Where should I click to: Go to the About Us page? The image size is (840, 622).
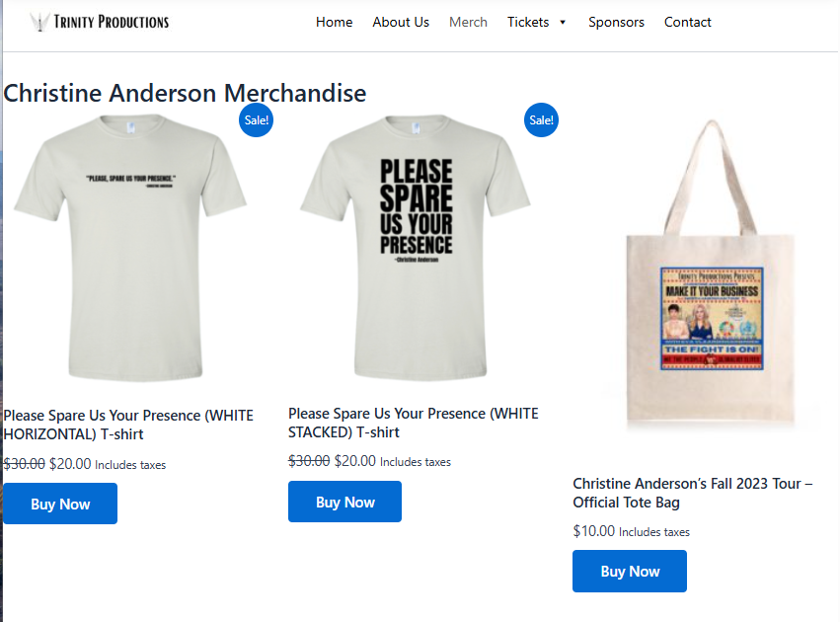click(x=401, y=22)
